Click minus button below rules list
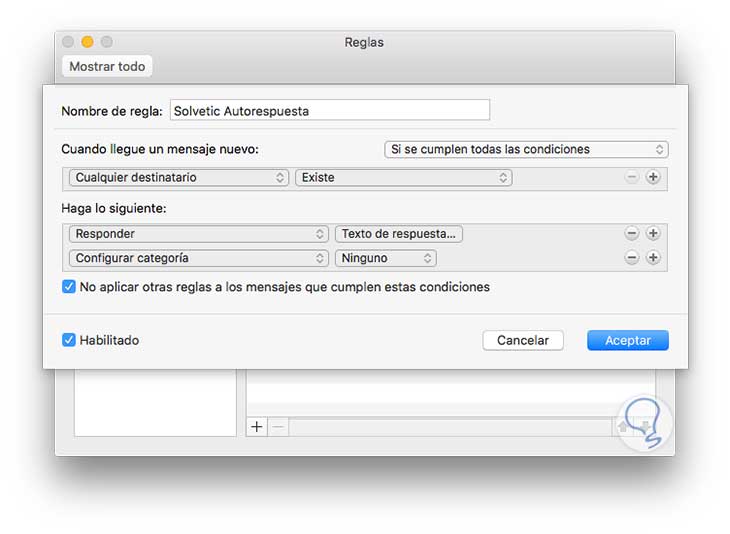This screenshot has height=534, width=730. click(x=279, y=427)
